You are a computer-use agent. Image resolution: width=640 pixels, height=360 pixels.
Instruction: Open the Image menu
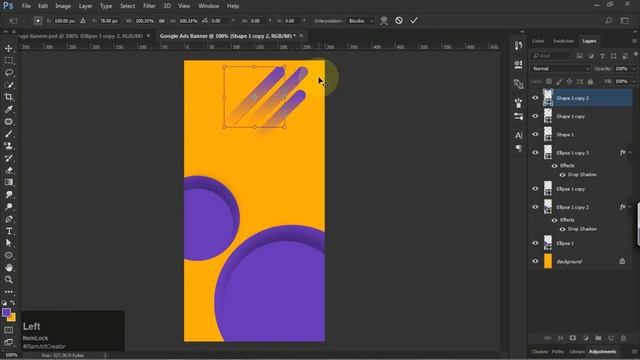63,6
